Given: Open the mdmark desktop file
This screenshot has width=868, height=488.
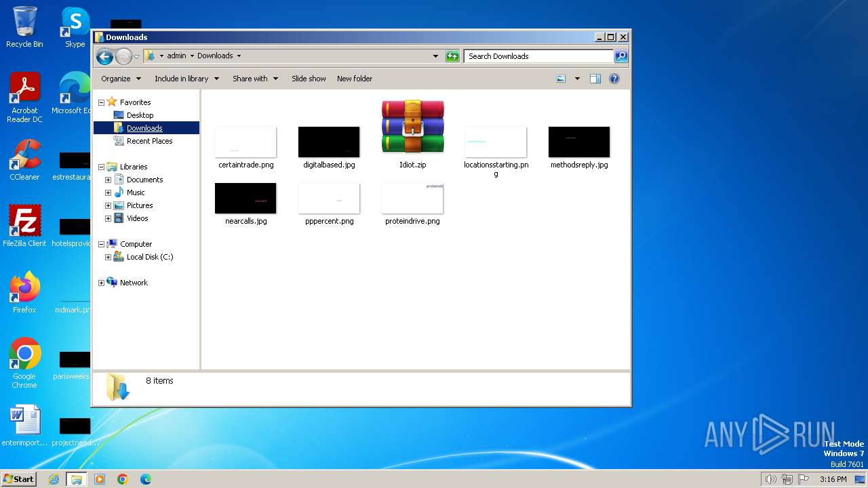Looking at the screenshot, I should tap(73, 298).
